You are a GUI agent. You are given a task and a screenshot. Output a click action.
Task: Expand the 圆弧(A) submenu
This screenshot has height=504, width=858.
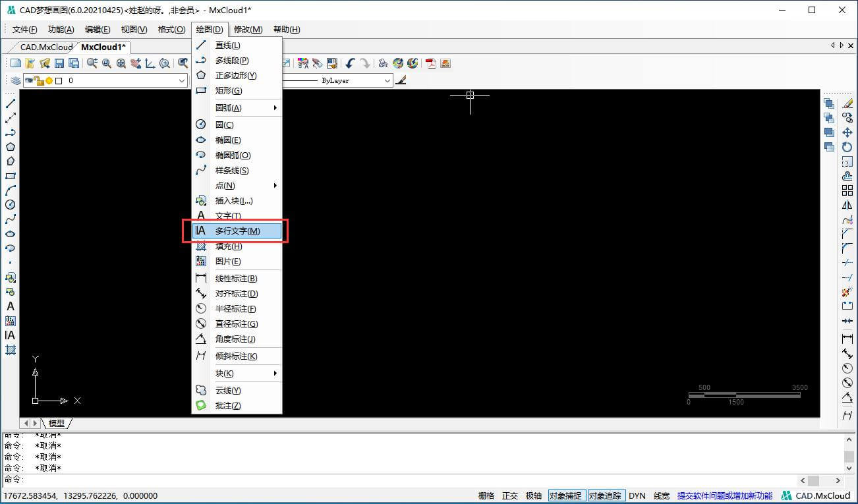(x=237, y=107)
